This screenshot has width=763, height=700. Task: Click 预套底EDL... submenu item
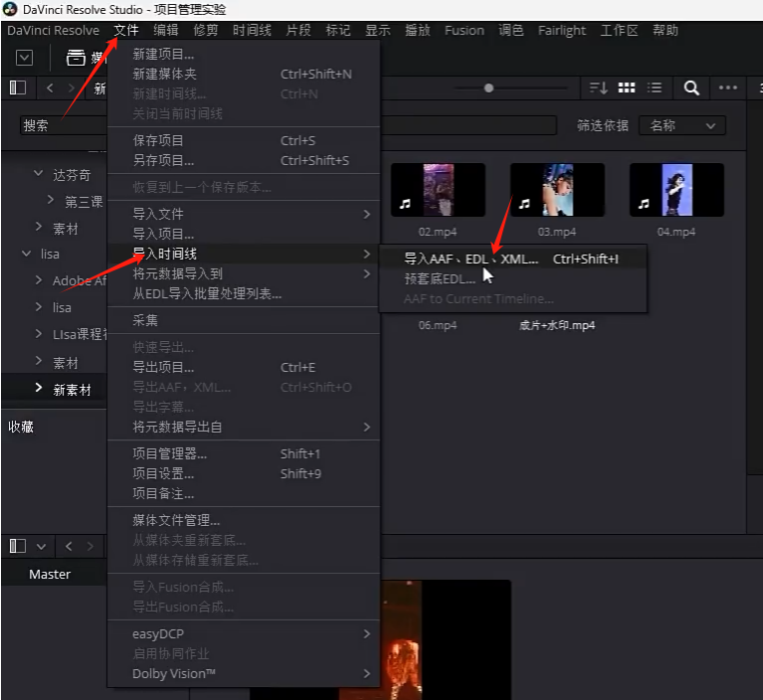(x=513, y=279)
